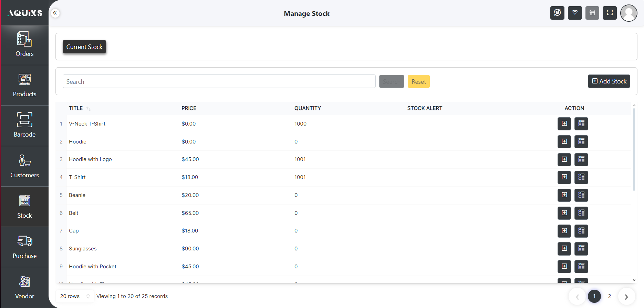Go to next page with right chevron
The image size is (644, 308).
click(626, 297)
